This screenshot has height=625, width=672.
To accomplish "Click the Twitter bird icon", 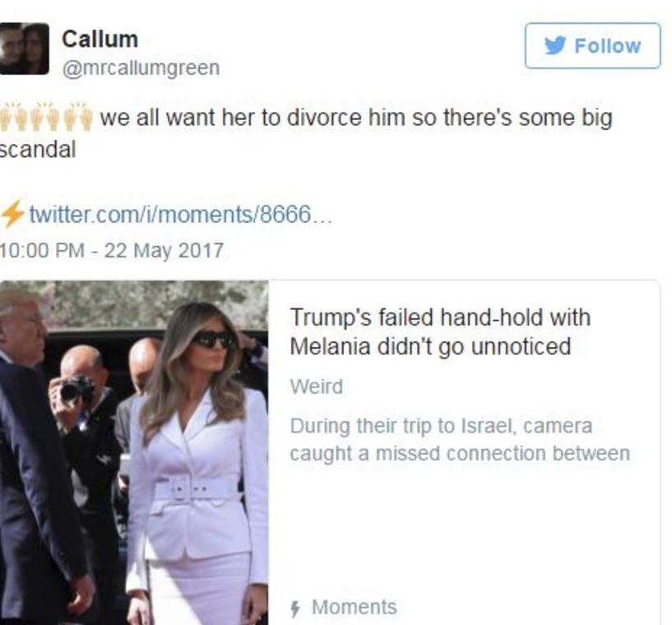I will point(555,45).
